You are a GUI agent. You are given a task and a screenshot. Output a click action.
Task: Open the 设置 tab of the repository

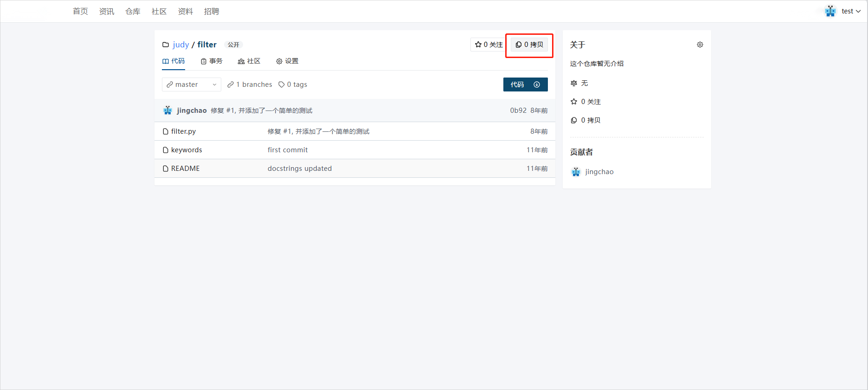pyautogui.click(x=287, y=61)
